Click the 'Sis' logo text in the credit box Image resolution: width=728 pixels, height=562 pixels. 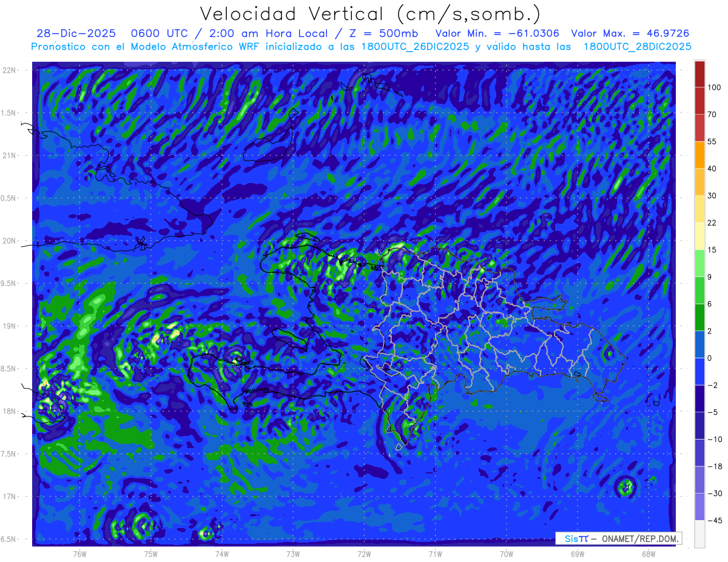[571, 538]
